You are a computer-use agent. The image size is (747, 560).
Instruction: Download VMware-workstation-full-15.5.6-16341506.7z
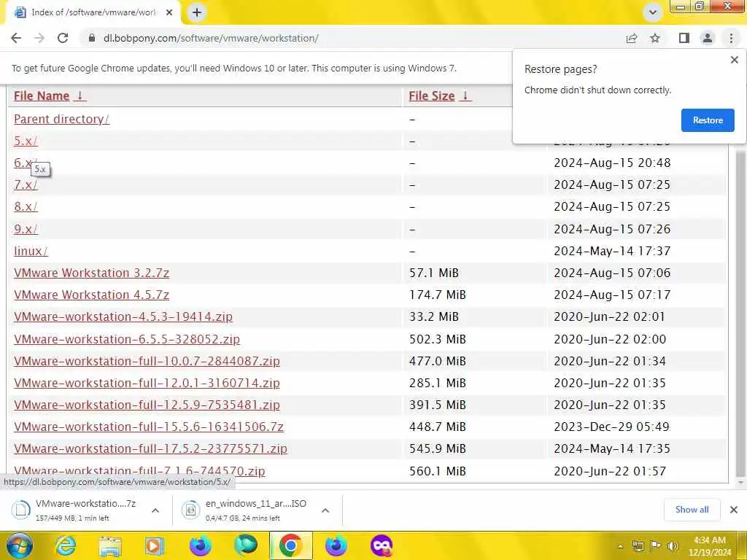pyautogui.click(x=149, y=427)
